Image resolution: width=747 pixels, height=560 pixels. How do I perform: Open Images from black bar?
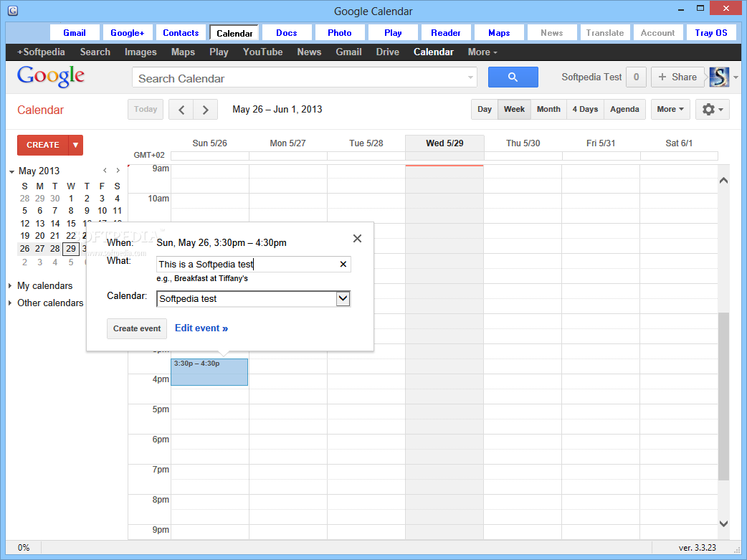point(141,52)
